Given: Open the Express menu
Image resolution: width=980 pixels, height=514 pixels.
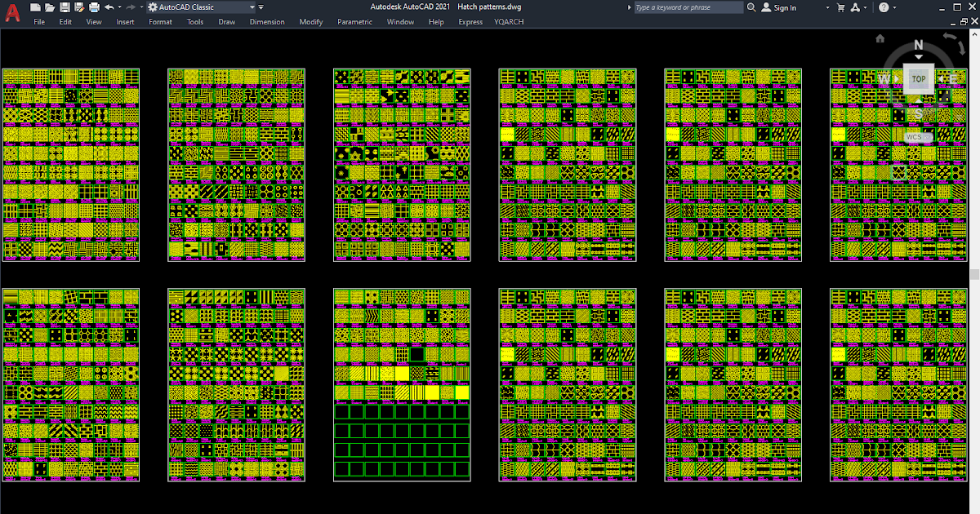Looking at the screenshot, I should (470, 22).
